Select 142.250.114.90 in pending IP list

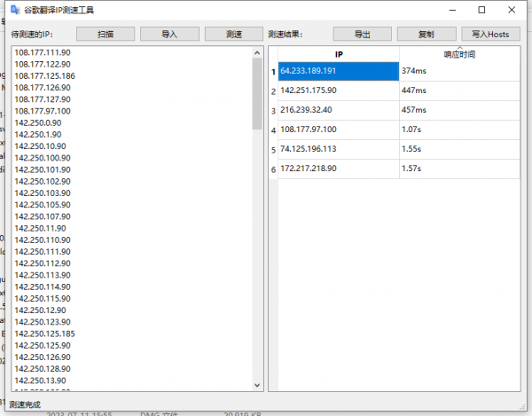[43, 287]
